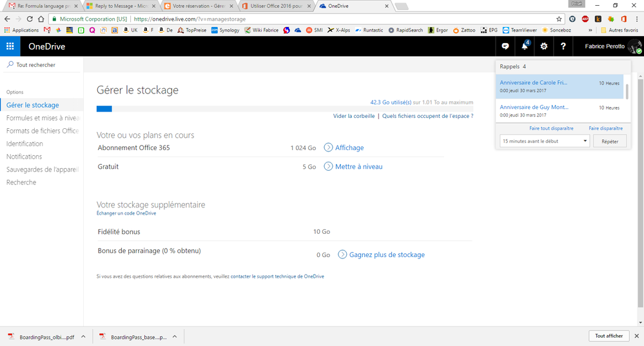The height and width of the screenshot is (346, 644).
Task: Click the 'Répéter' button in reminders
Action: click(610, 141)
